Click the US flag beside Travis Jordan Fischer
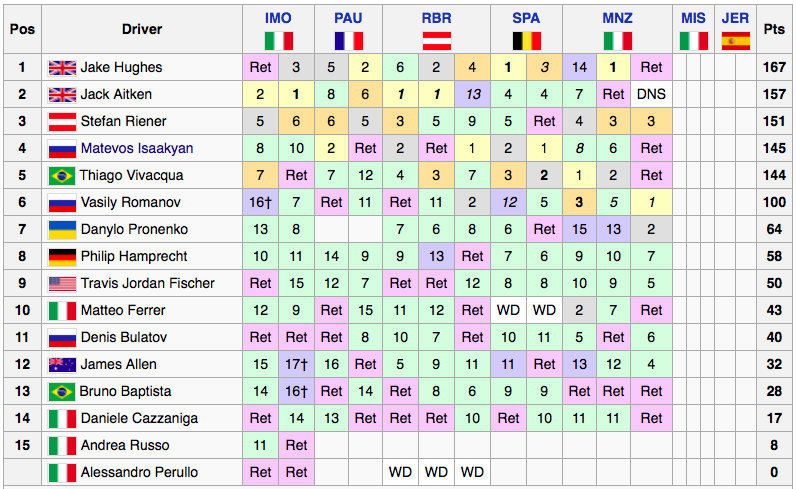Viewport: 796px width, 489px height. click(x=62, y=283)
